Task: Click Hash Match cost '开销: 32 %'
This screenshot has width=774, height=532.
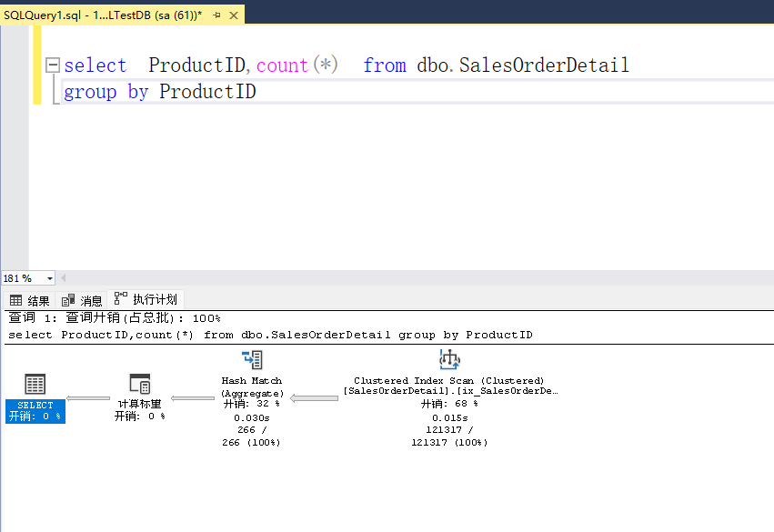Action: (252, 404)
